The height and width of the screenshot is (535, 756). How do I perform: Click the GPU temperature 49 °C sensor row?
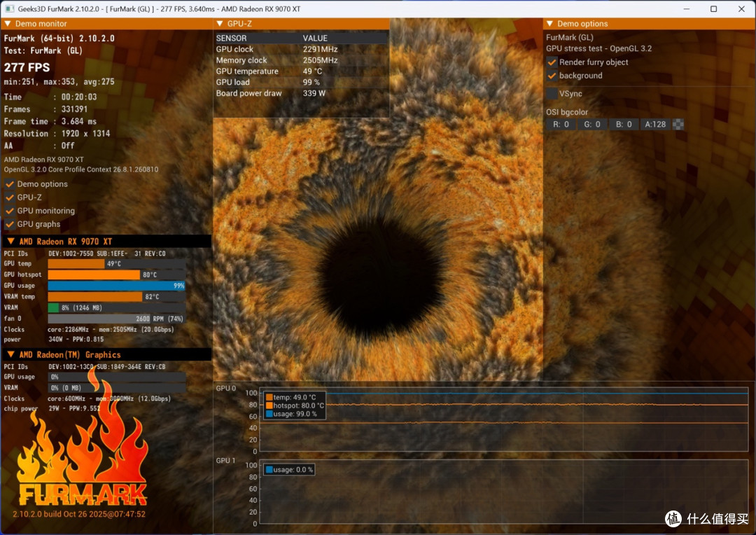[301, 71]
